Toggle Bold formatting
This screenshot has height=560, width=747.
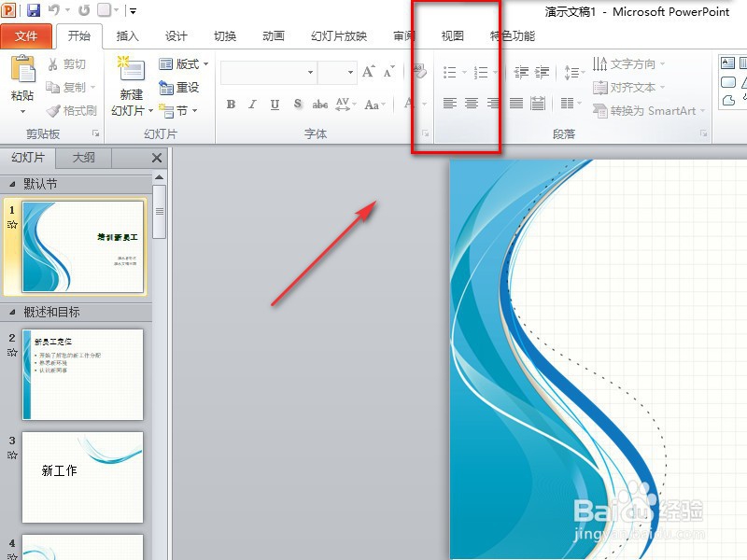pos(231,104)
